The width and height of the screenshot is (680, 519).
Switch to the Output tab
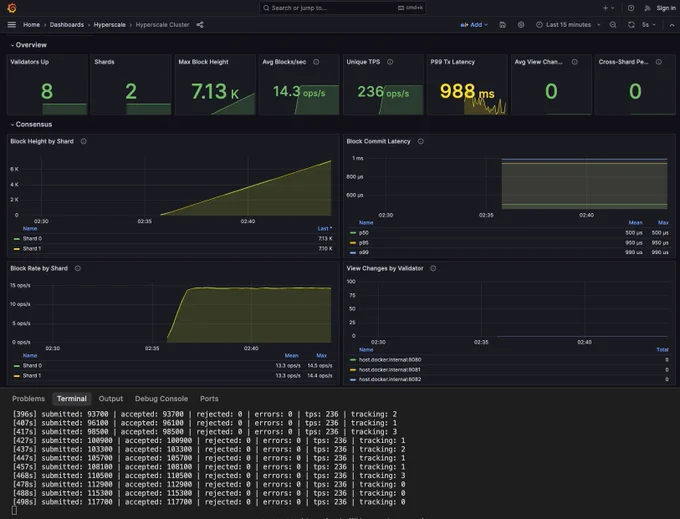pyautogui.click(x=111, y=398)
